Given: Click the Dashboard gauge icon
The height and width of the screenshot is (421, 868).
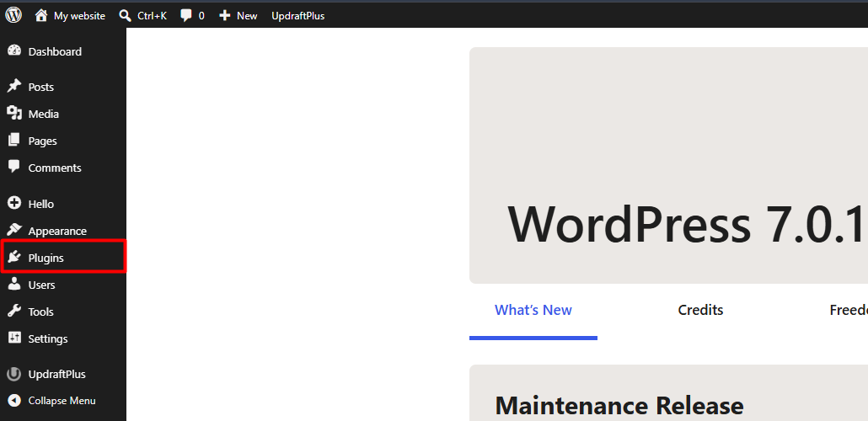Looking at the screenshot, I should pos(13,51).
